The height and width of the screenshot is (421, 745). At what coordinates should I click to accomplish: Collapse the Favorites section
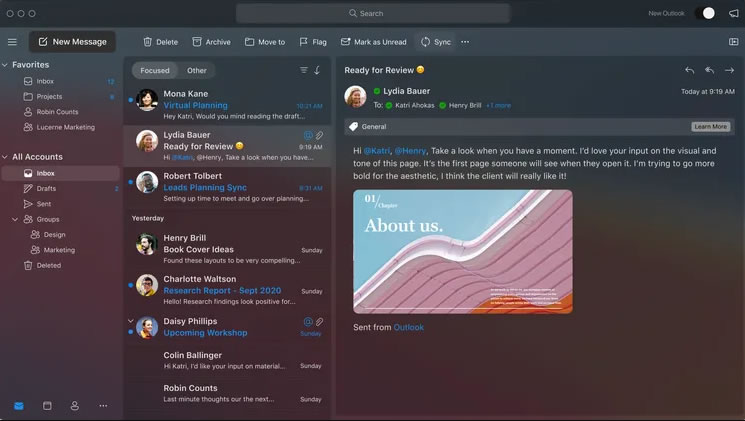click(x=5, y=65)
